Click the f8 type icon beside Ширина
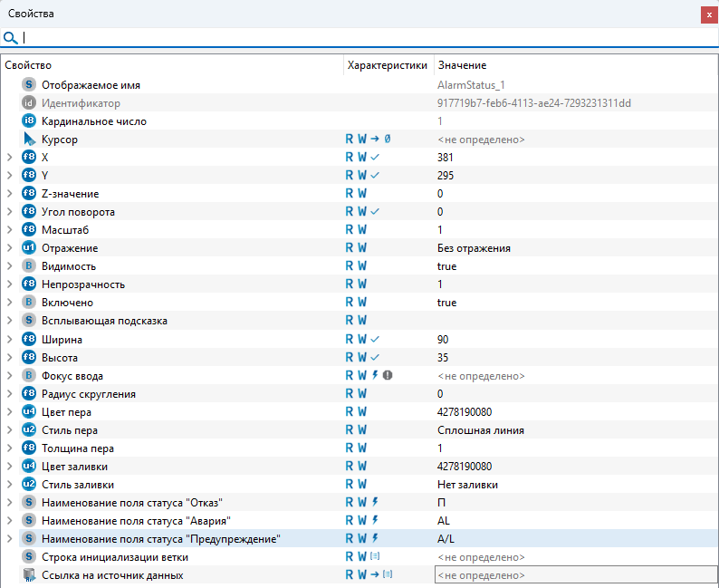This screenshot has width=719, height=588. [x=29, y=339]
